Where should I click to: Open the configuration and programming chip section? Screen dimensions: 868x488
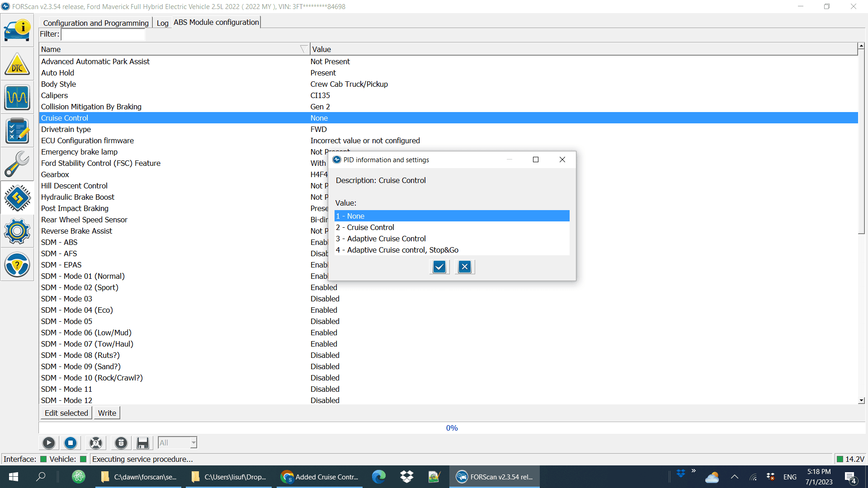17,198
